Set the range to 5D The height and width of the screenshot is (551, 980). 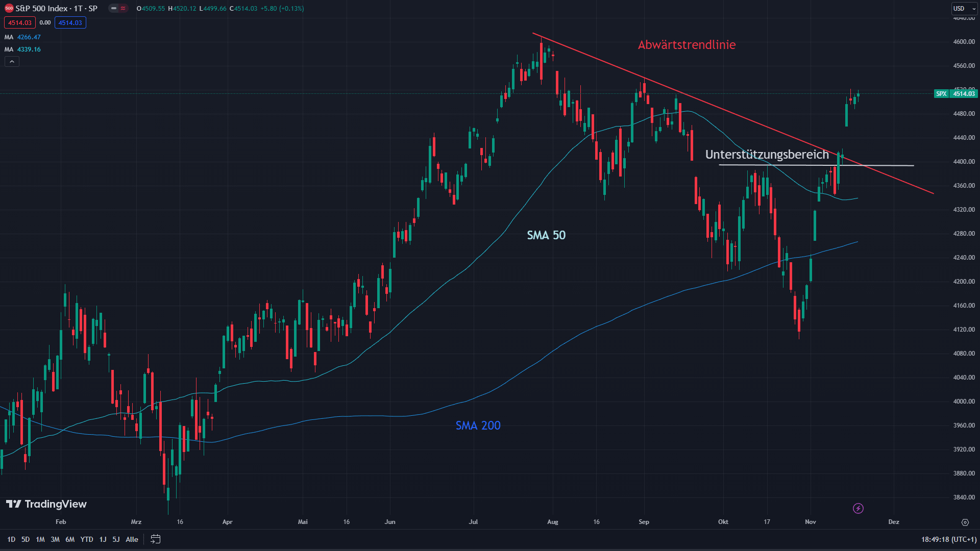pos(26,539)
